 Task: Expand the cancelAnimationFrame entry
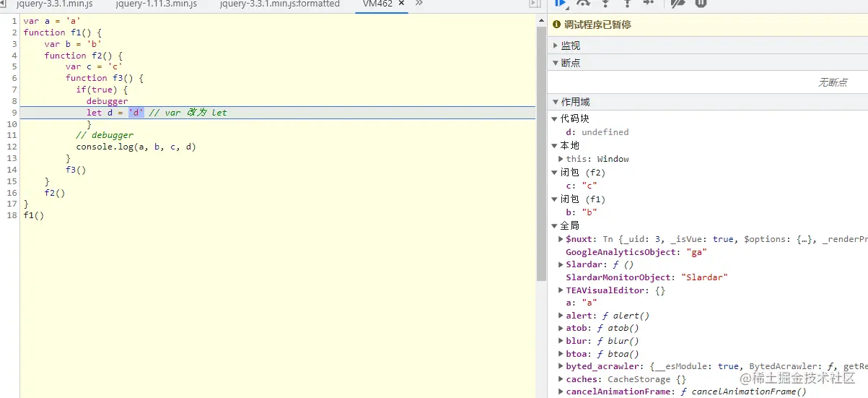point(561,391)
